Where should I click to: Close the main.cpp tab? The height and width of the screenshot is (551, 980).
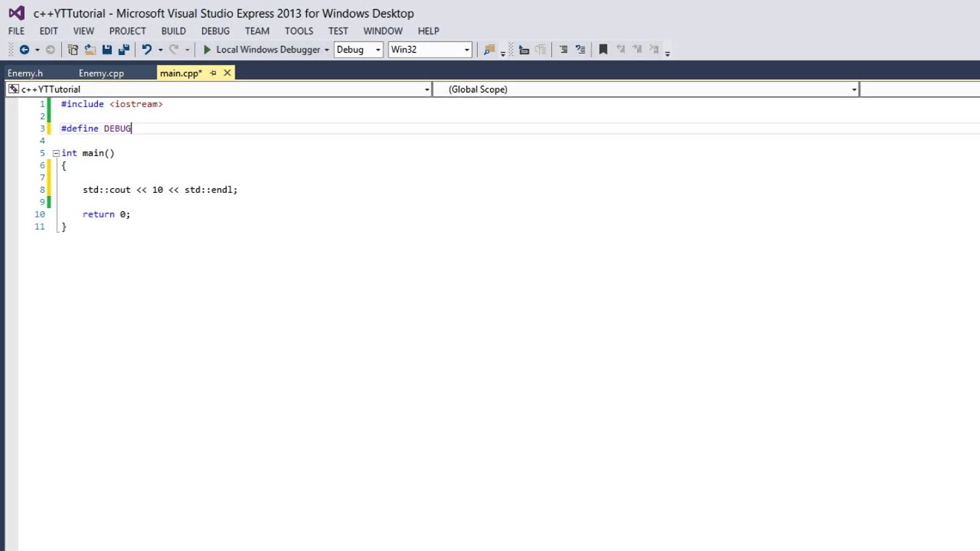coord(227,73)
